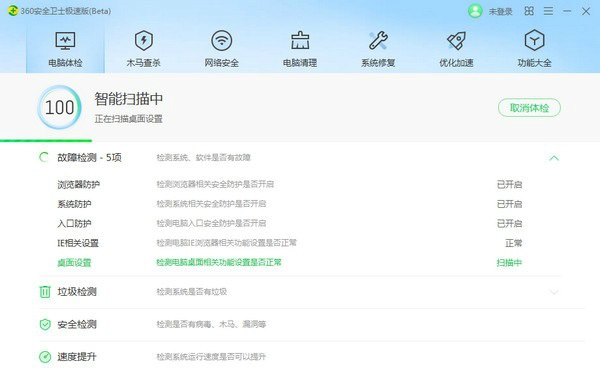600x378 pixels.
Task: Click 已开启 status for 系统防护
Action: [509, 204]
